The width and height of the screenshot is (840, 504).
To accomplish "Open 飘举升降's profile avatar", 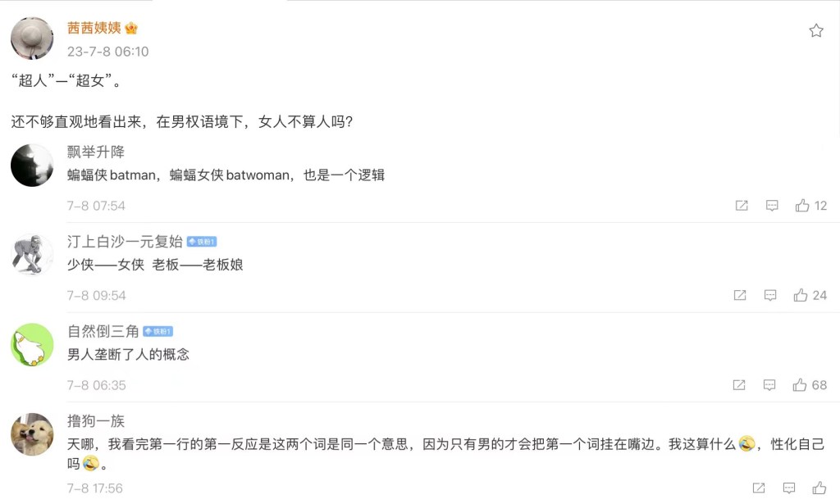I will (x=32, y=165).
